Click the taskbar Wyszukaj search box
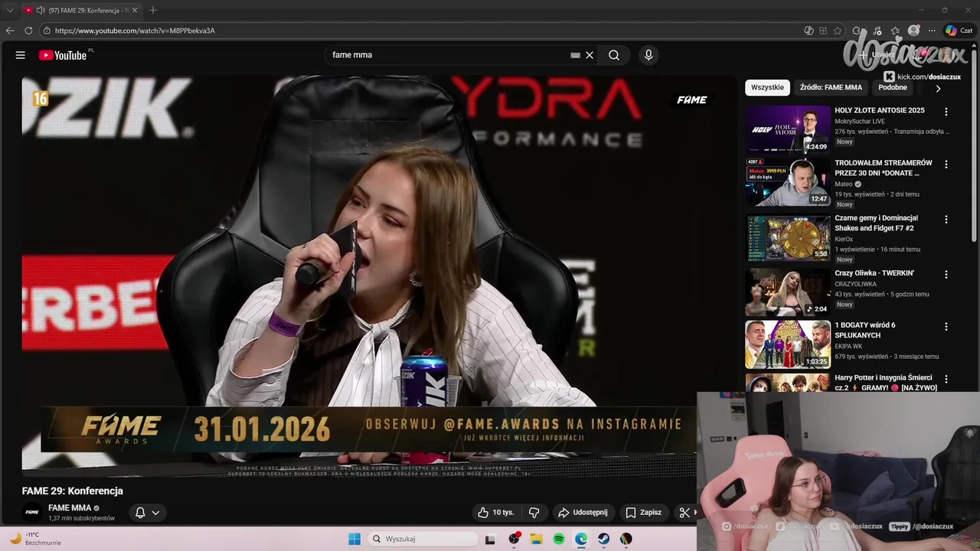This screenshot has width=980, height=551. [x=423, y=539]
